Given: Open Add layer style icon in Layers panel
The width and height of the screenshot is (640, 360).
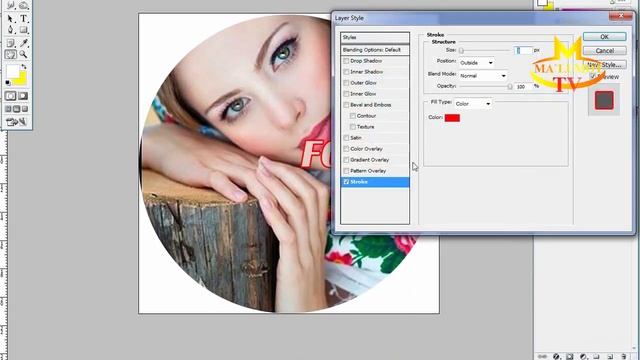Looking at the screenshot, I should [x=556, y=356].
